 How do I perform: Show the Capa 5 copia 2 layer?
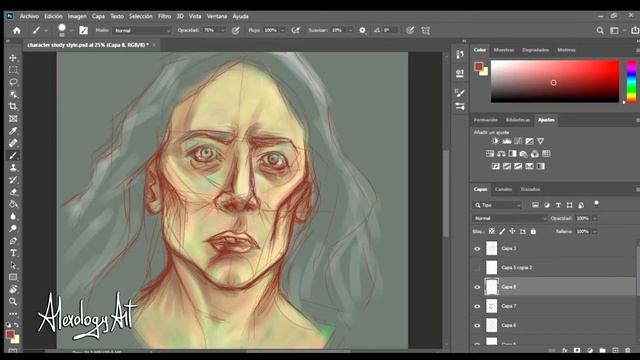(477, 268)
